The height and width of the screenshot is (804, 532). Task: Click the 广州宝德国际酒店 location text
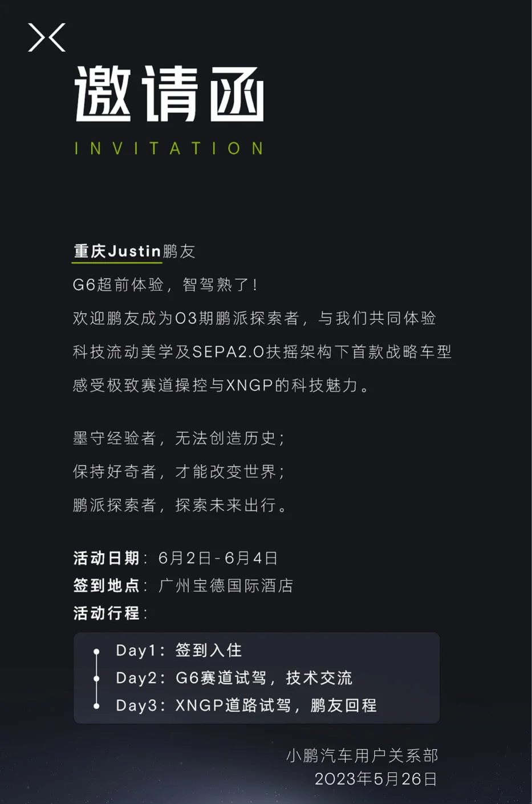click(226, 586)
